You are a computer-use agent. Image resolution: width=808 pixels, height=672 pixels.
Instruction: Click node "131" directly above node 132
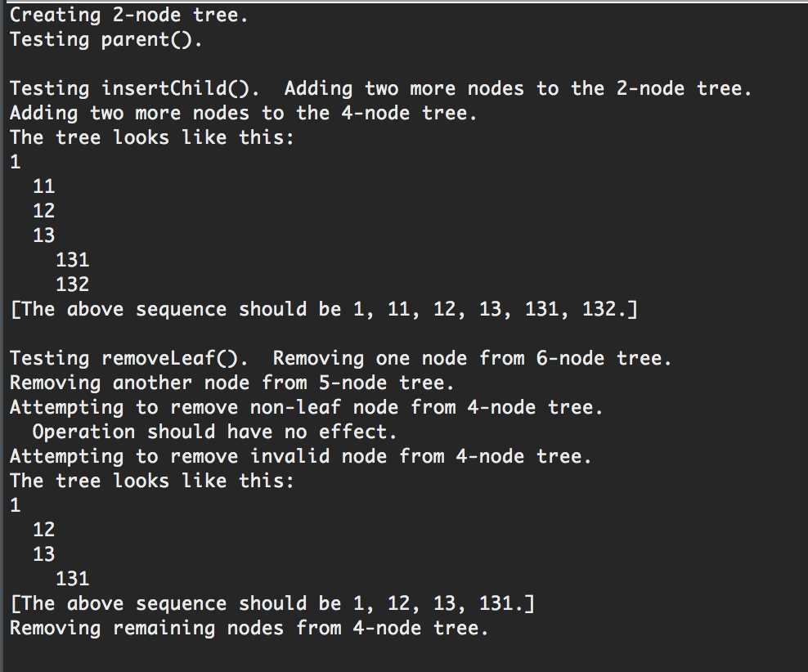tap(72, 260)
